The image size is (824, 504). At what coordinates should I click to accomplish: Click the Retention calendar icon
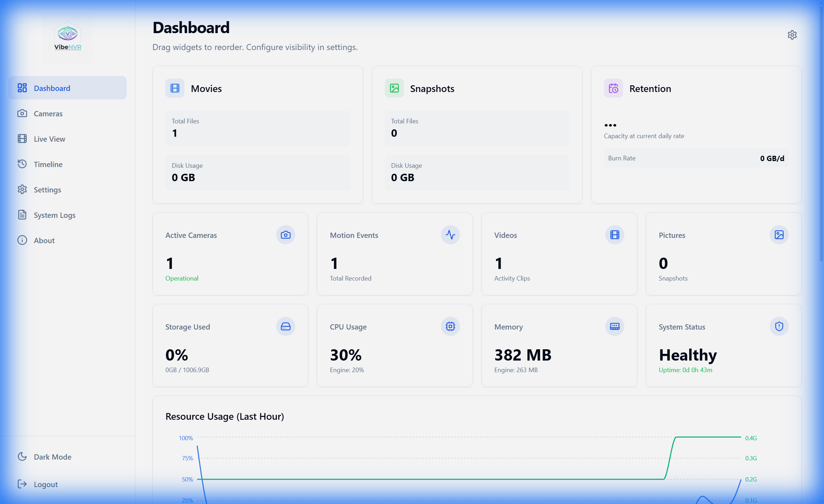(613, 88)
